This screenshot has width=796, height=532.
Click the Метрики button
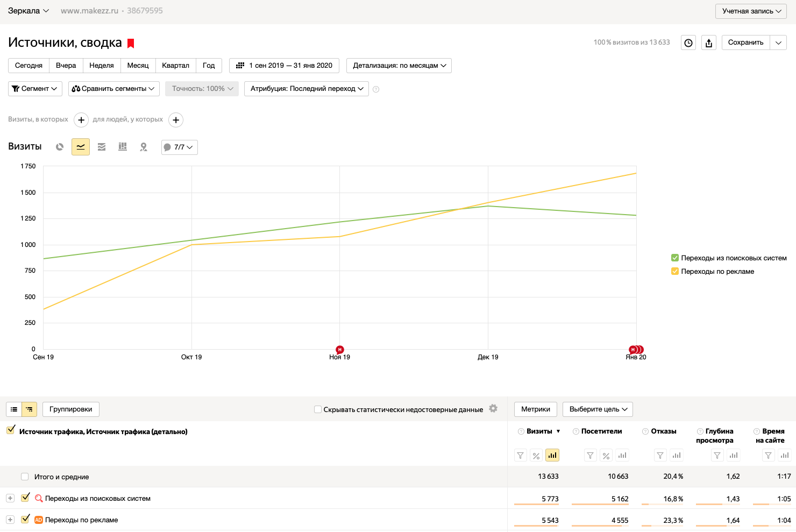pos(536,409)
